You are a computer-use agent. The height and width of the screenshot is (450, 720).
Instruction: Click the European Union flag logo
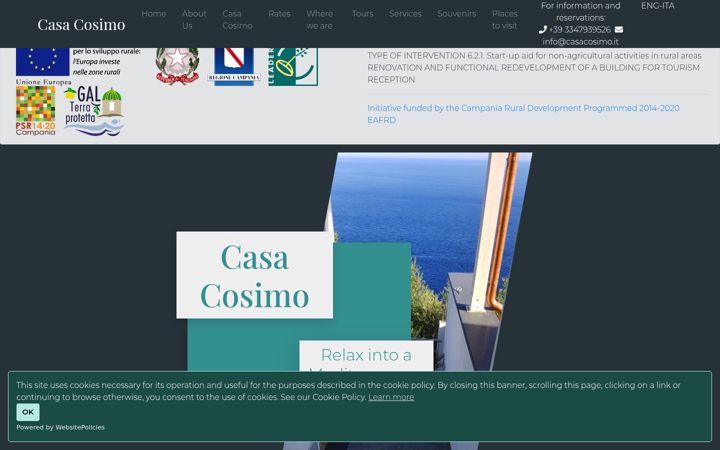(43, 62)
